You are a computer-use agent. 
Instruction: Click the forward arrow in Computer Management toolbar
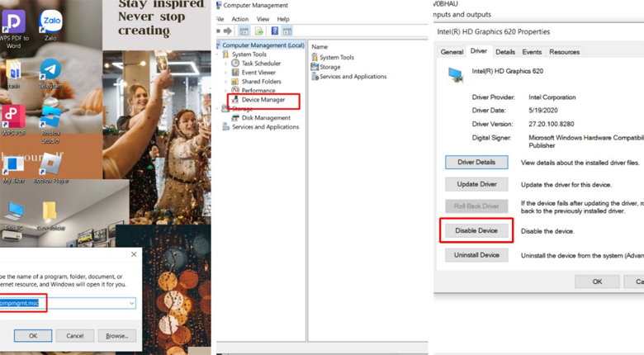[x=228, y=31]
